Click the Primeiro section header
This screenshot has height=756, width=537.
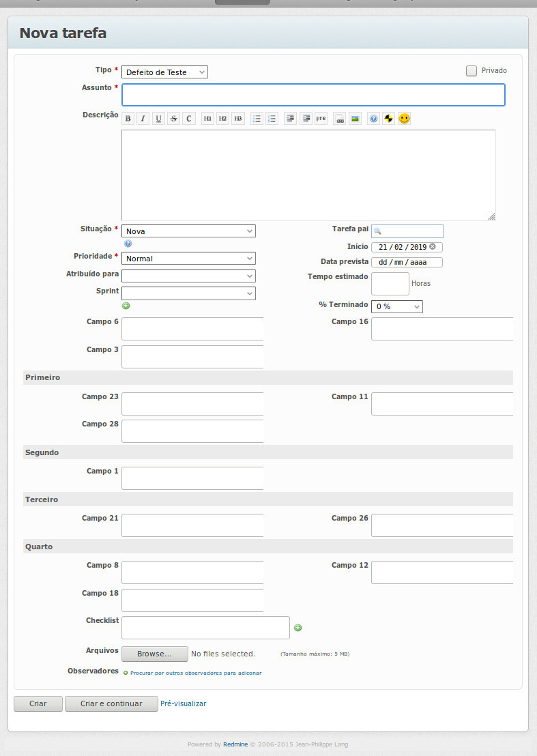pyautogui.click(x=268, y=377)
